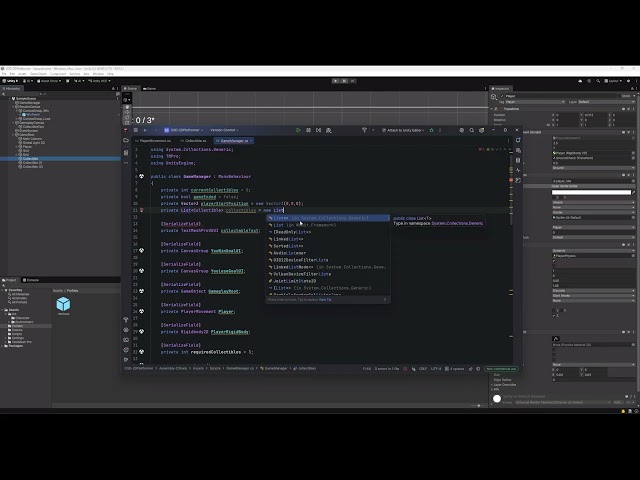
Task: Click the Unity Hand view tool in Scene
Action: [x=127, y=107]
